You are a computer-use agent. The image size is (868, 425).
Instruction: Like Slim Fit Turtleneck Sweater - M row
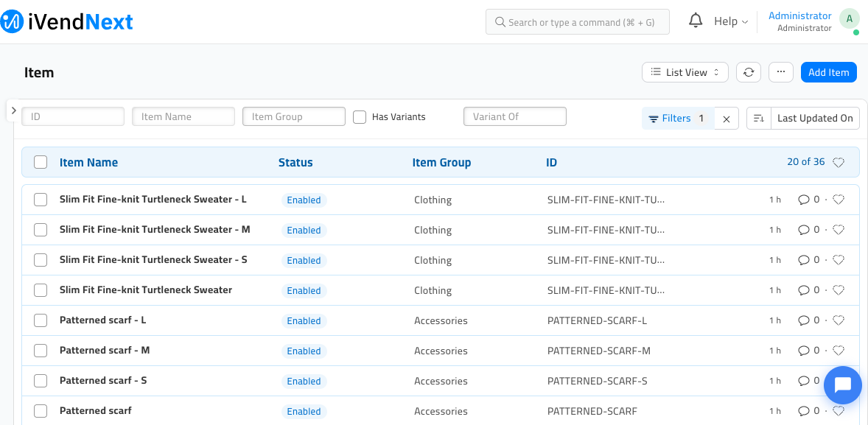pyautogui.click(x=839, y=230)
